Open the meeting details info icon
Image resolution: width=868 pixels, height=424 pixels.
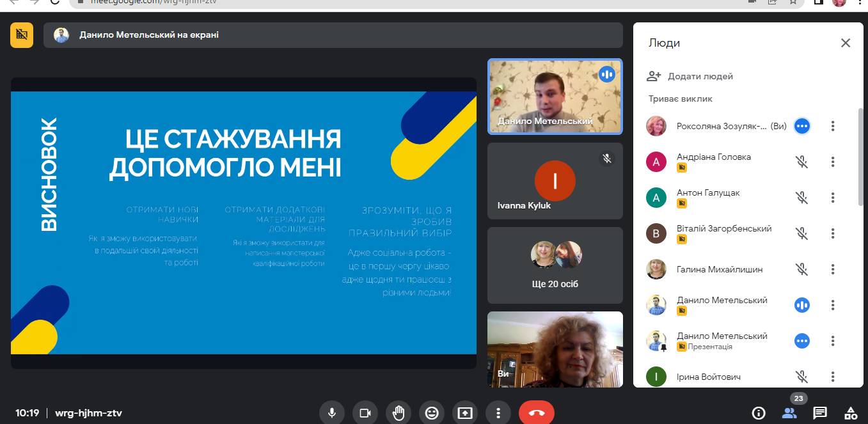point(759,413)
